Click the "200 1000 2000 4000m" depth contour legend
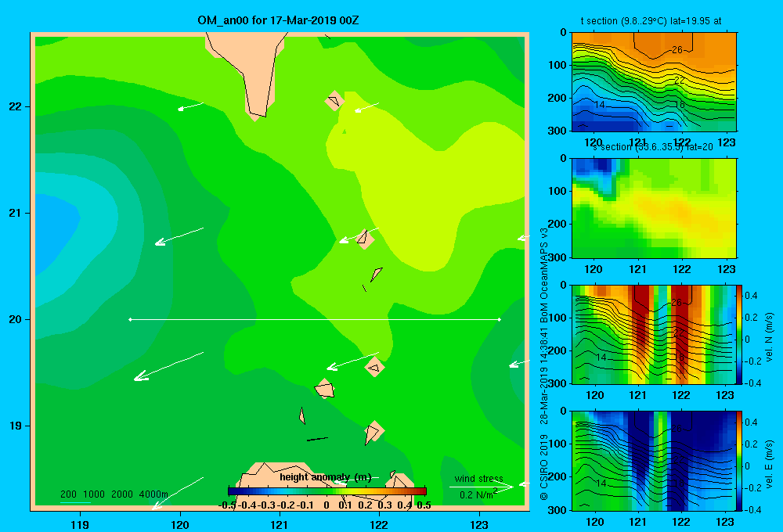 114,494
